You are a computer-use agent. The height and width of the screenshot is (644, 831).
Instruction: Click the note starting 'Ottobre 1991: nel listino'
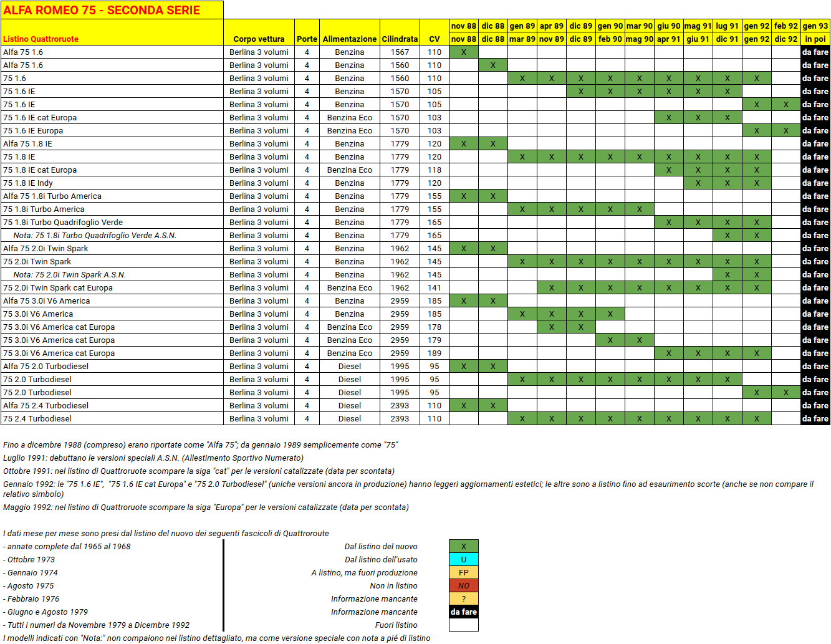(x=199, y=471)
